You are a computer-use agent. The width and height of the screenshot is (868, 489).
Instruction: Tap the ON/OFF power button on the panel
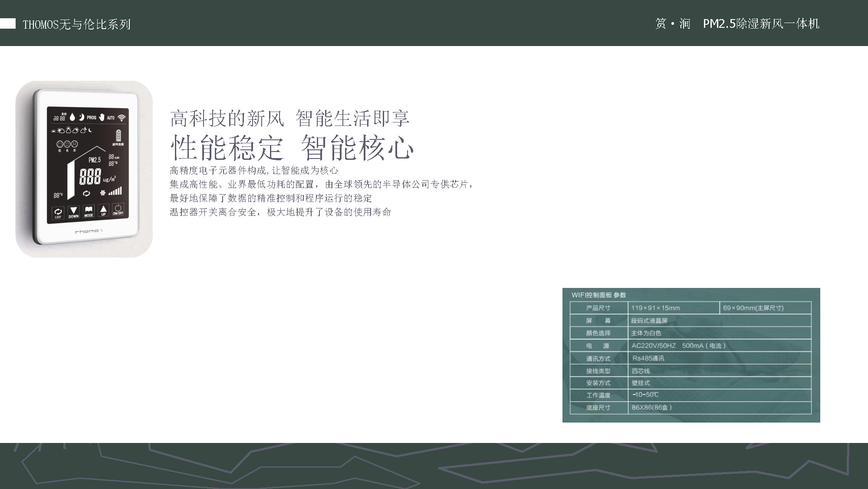click(x=118, y=209)
